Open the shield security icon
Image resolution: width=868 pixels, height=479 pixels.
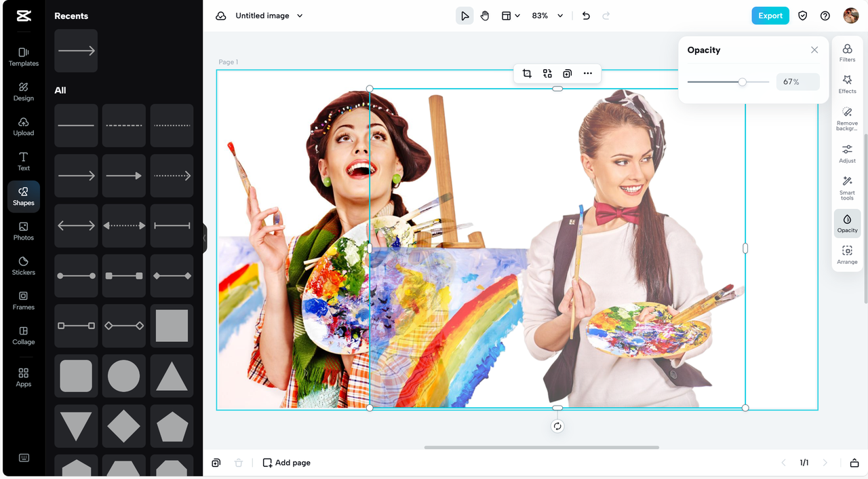coord(803,16)
